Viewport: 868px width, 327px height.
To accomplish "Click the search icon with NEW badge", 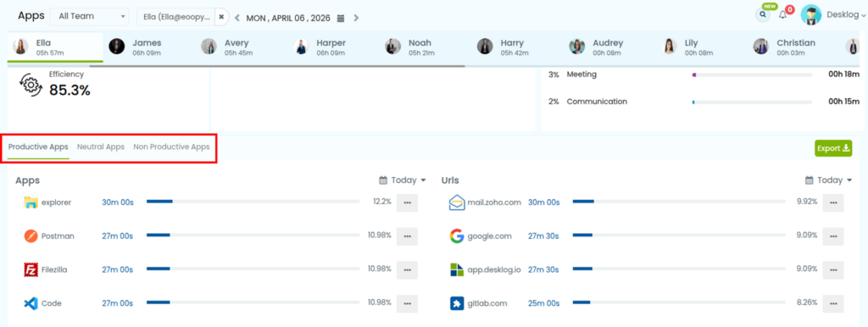I will point(763,15).
